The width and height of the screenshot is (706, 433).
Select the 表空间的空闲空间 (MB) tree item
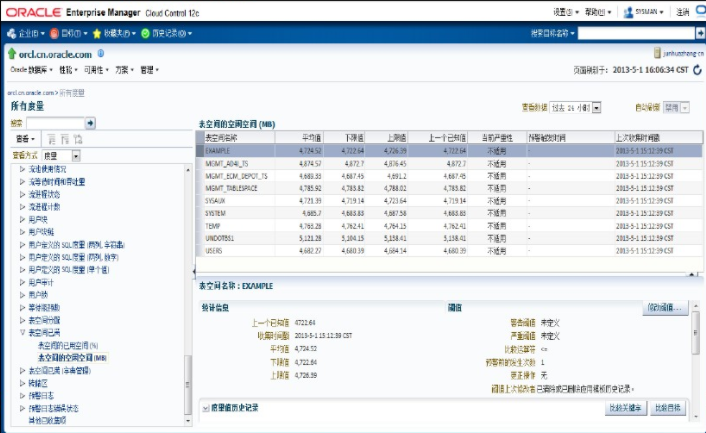click(72, 357)
